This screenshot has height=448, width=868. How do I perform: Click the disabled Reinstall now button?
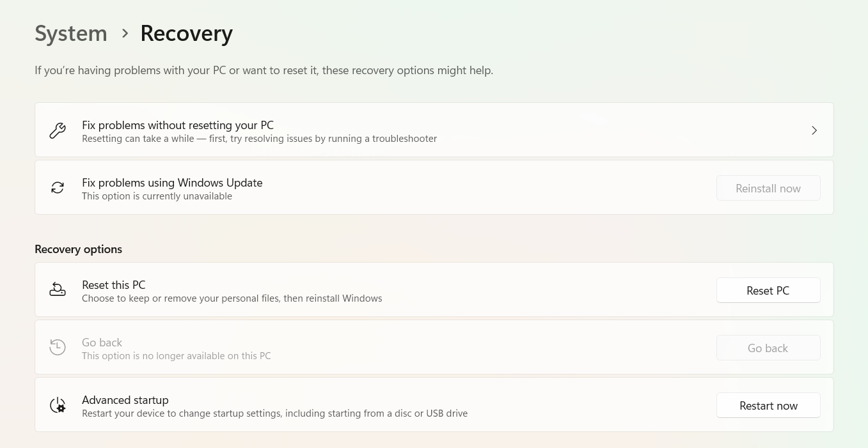pyautogui.click(x=768, y=188)
